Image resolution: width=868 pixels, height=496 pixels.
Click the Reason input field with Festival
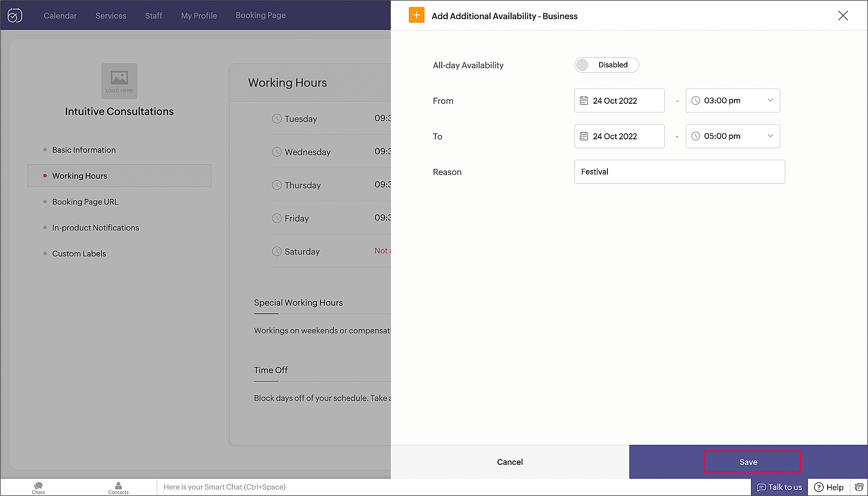point(679,172)
